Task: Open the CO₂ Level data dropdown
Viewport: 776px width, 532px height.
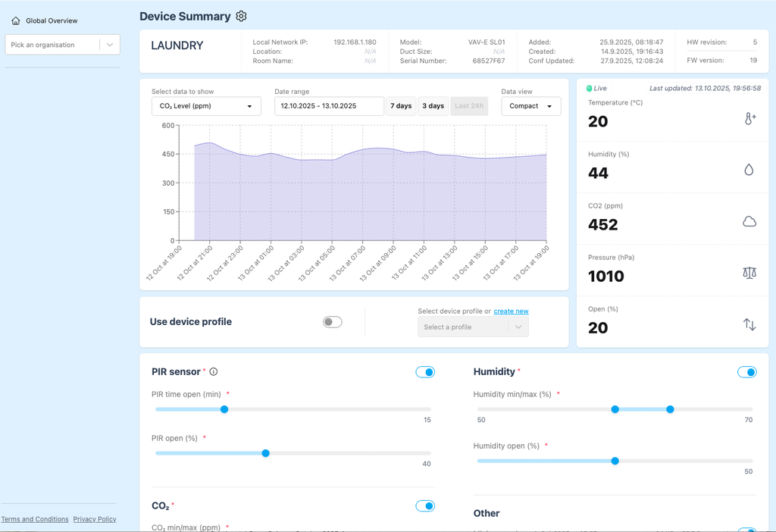Action: [x=205, y=106]
